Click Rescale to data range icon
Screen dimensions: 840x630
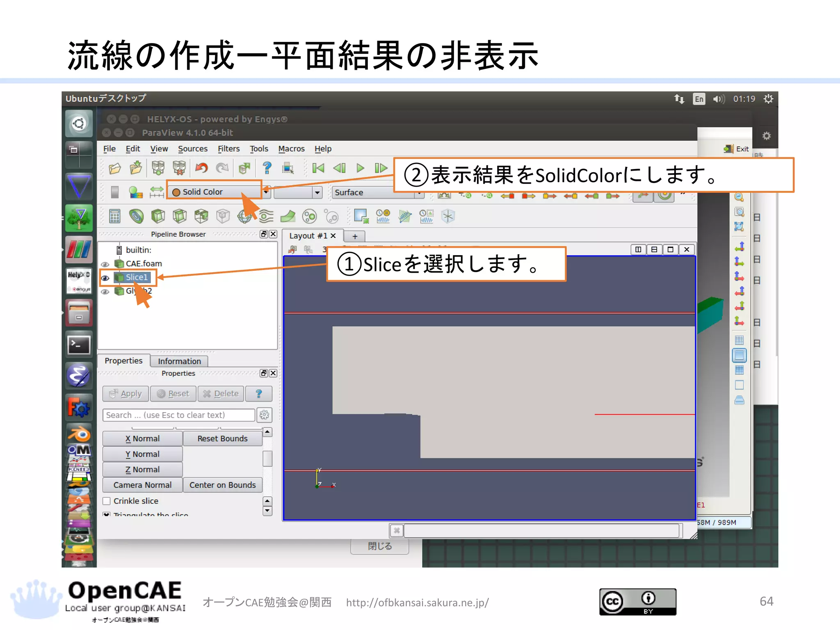(x=157, y=192)
